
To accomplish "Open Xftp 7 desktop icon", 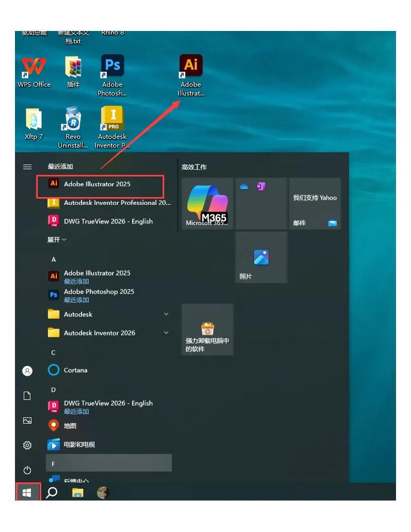I will 34,124.
